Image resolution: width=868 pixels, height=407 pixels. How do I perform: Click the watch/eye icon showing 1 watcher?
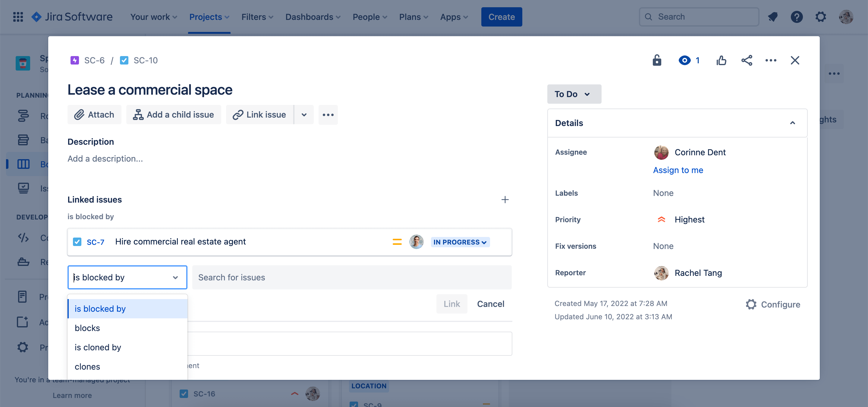(688, 60)
